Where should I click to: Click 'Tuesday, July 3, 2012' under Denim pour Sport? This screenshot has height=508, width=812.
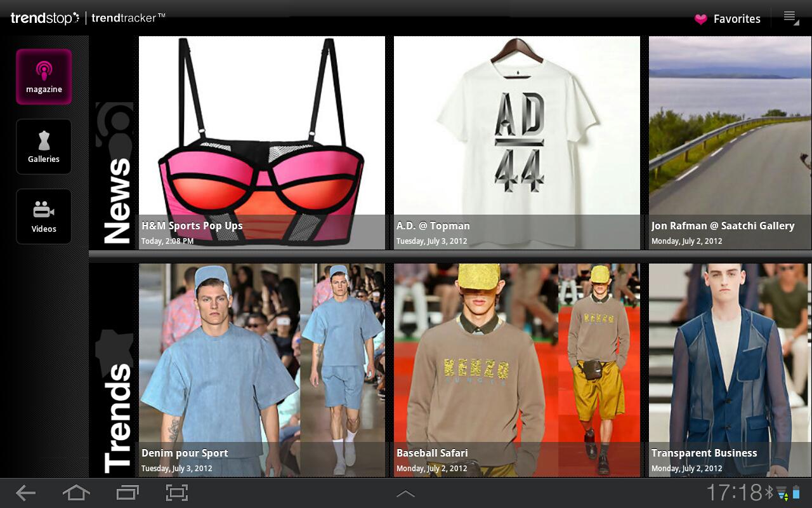177,469
